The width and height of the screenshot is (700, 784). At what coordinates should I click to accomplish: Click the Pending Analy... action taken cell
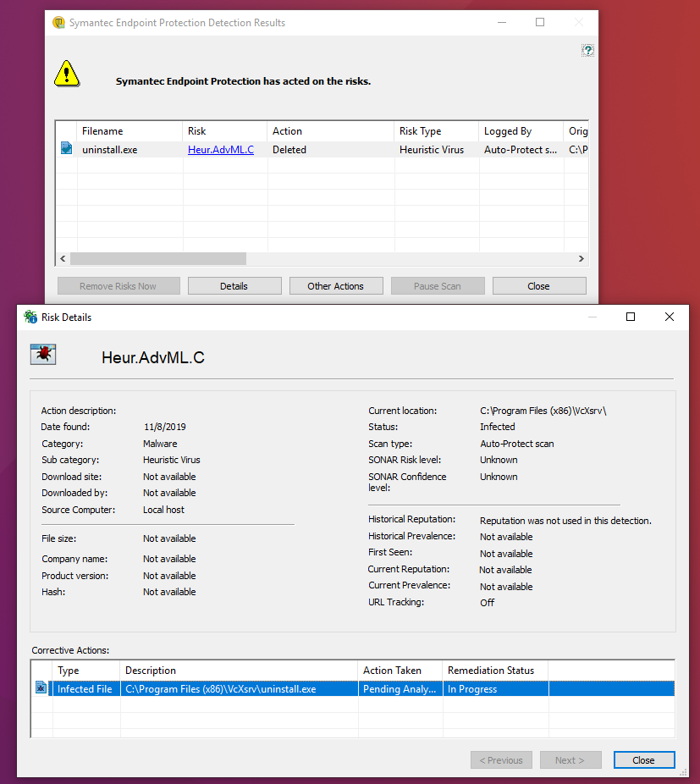click(x=400, y=688)
